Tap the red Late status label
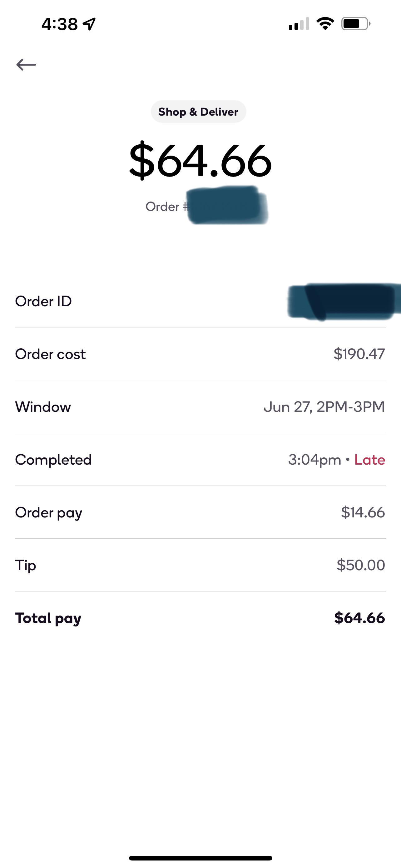Viewport: 401px width, 868px height. pos(369,460)
